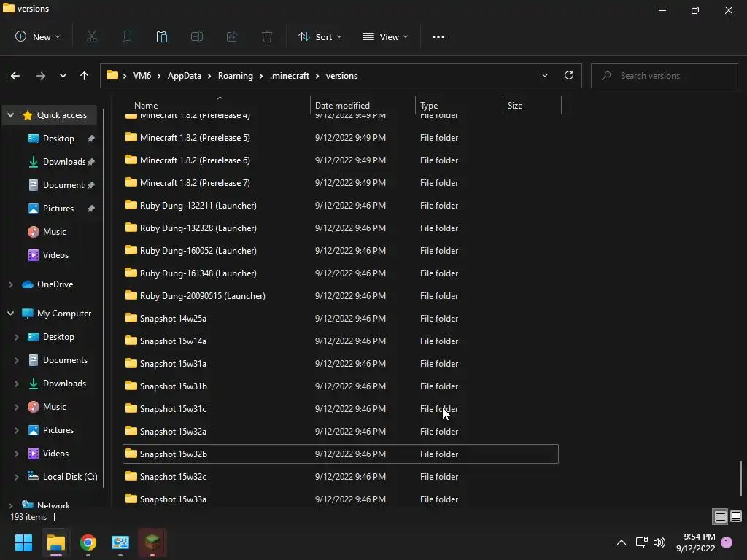
Task: Open the Minecraft launcher taskbar icon
Action: click(x=152, y=542)
